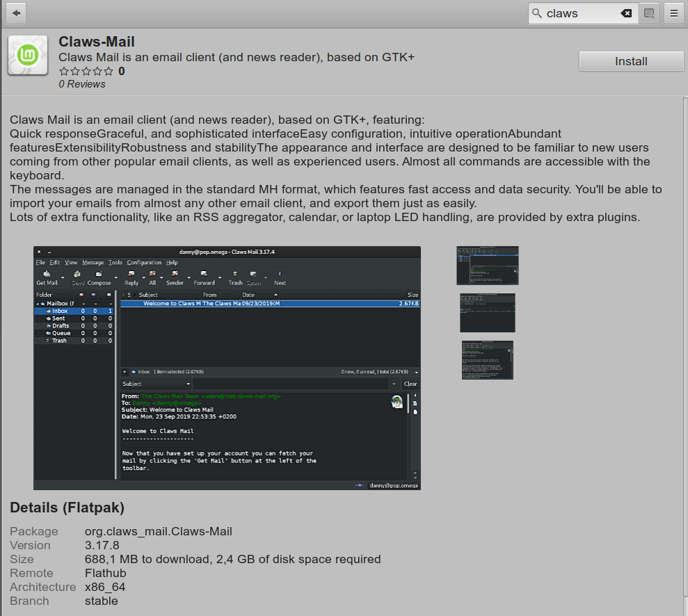This screenshot has width=688, height=616.
Task: Click the Claws-Mail application icon
Action: point(28,55)
